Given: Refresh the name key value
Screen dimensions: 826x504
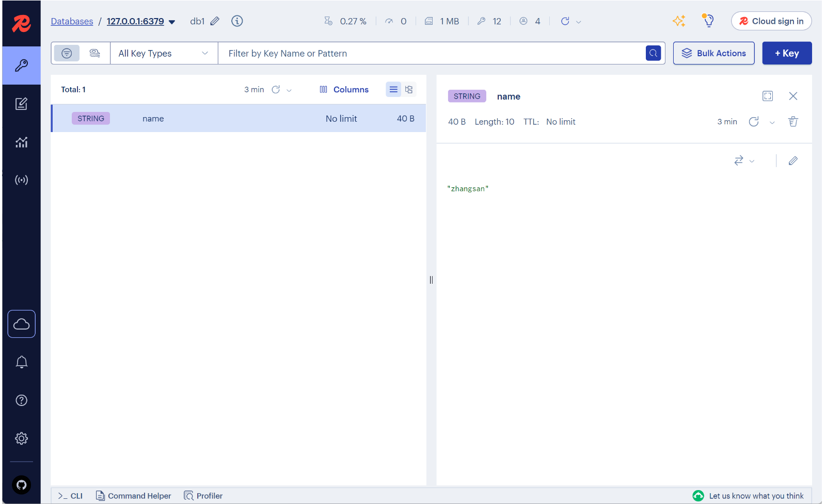Looking at the screenshot, I should pyautogui.click(x=754, y=122).
